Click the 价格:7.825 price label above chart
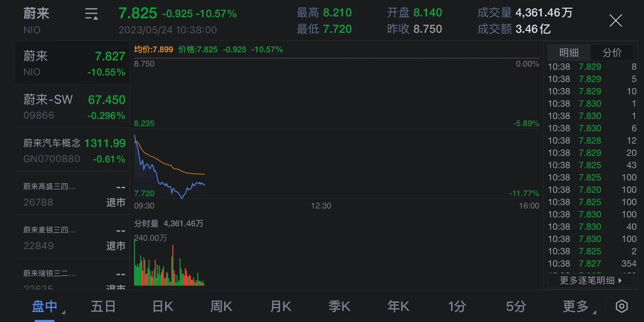 198,49
